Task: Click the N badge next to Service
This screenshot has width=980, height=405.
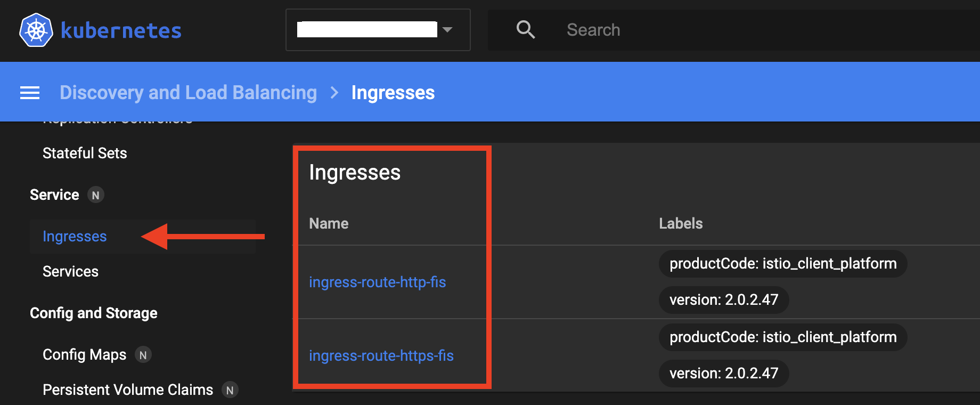Action: (x=96, y=195)
